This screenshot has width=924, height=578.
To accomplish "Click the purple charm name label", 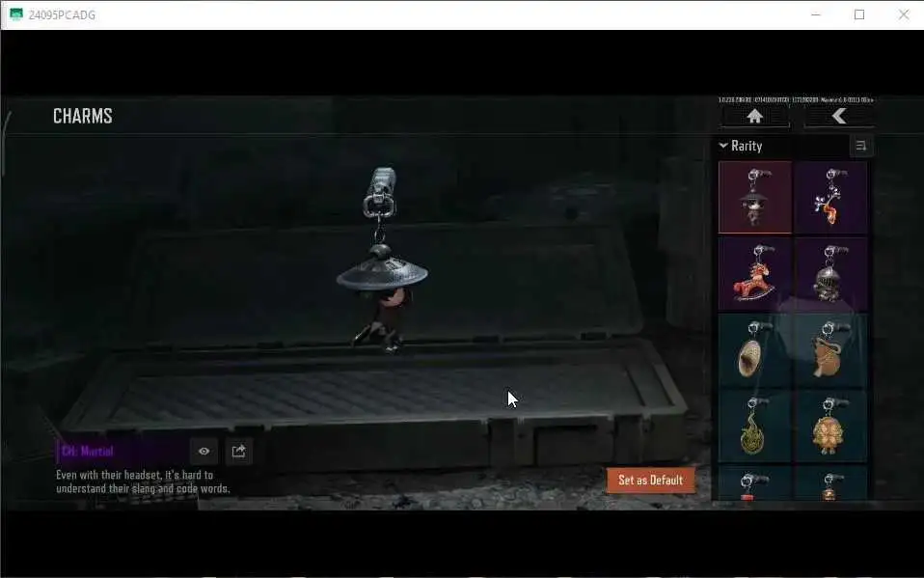I will point(87,452).
